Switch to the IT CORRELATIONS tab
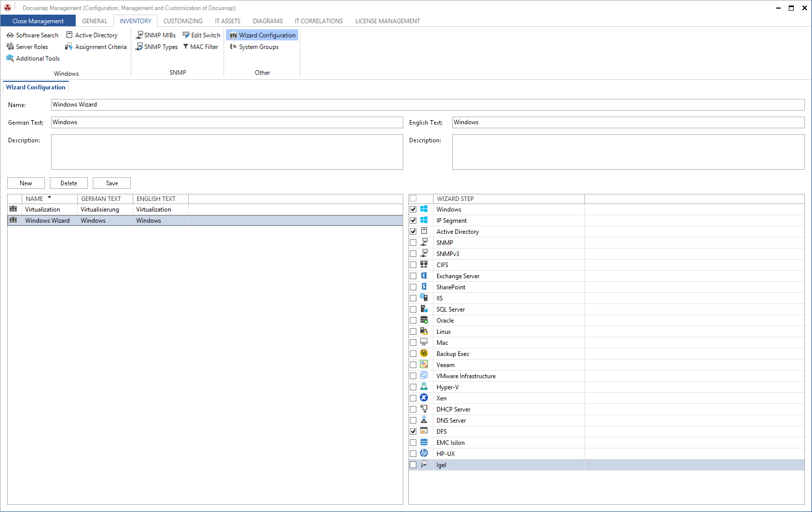The height and width of the screenshot is (512, 812). (319, 21)
